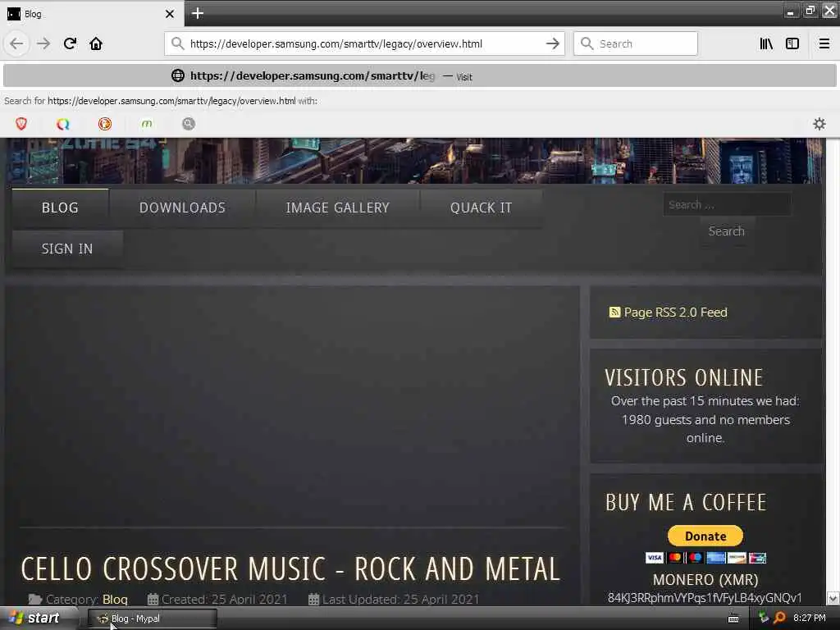Image resolution: width=840 pixels, height=630 pixels.
Task: Click the browser Search input box
Action: (636, 43)
